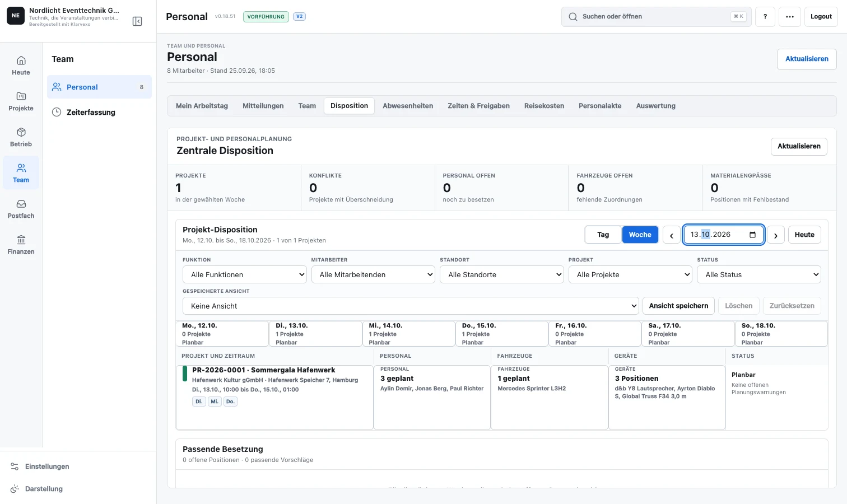The height and width of the screenshot is (504, 847).
Task: Open the Gespeicherte Ansicht dropdown
Action: [411, 306]
